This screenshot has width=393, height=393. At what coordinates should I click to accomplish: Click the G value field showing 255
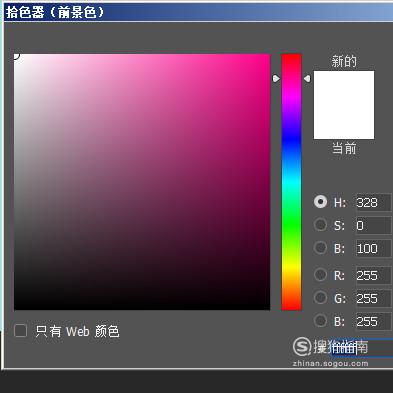point(374,298)
